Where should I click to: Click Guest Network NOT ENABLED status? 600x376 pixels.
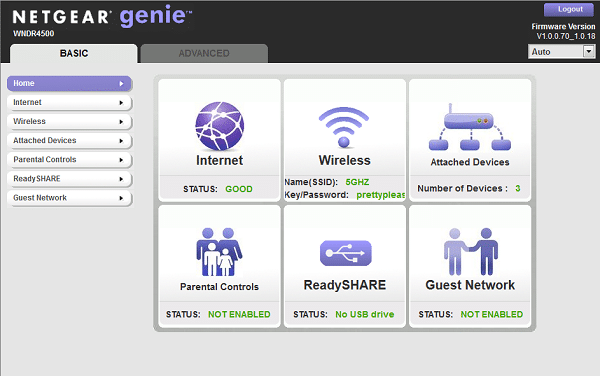(492, 314)
